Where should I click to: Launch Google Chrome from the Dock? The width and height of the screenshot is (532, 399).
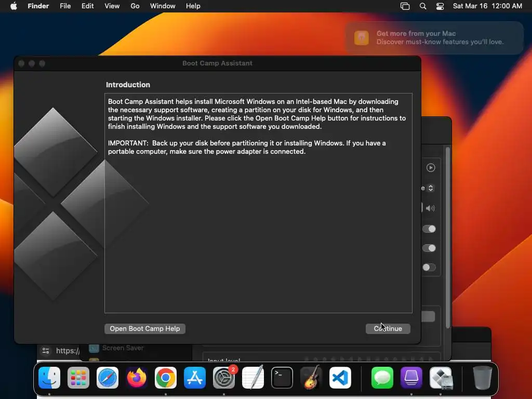point(166,378)
